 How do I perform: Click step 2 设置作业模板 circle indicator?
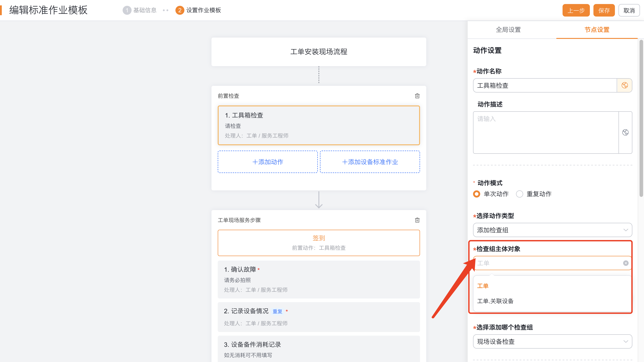[x=179, y=10]
